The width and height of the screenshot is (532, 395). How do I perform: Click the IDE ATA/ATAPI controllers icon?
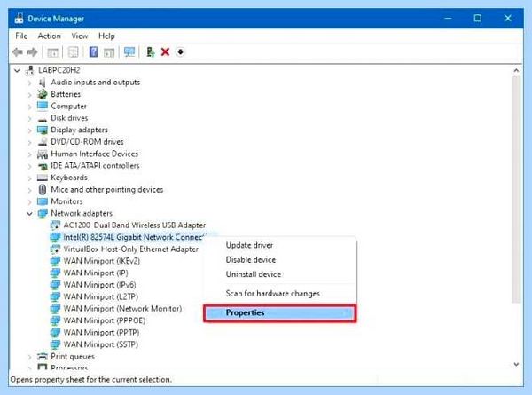(42, 166)
